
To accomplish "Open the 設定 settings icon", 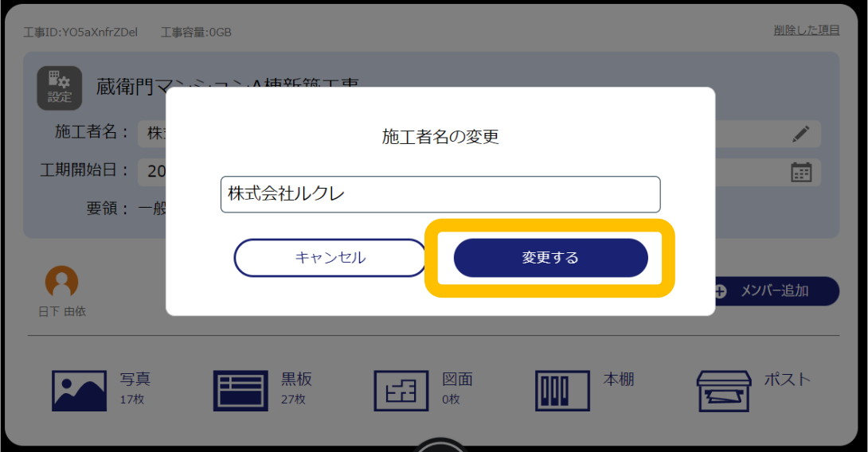I will pos(59,88).
